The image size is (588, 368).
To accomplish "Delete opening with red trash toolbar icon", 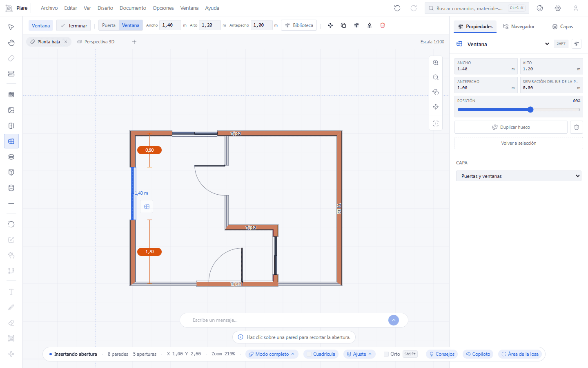I will (383, 25).
